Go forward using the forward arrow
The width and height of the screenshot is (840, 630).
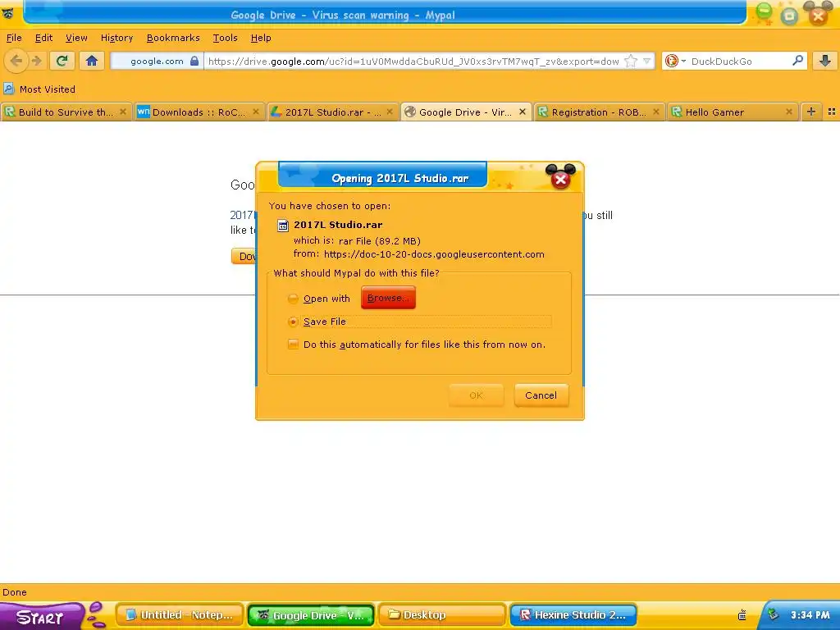pyautogui.click(x=36, y=61)
